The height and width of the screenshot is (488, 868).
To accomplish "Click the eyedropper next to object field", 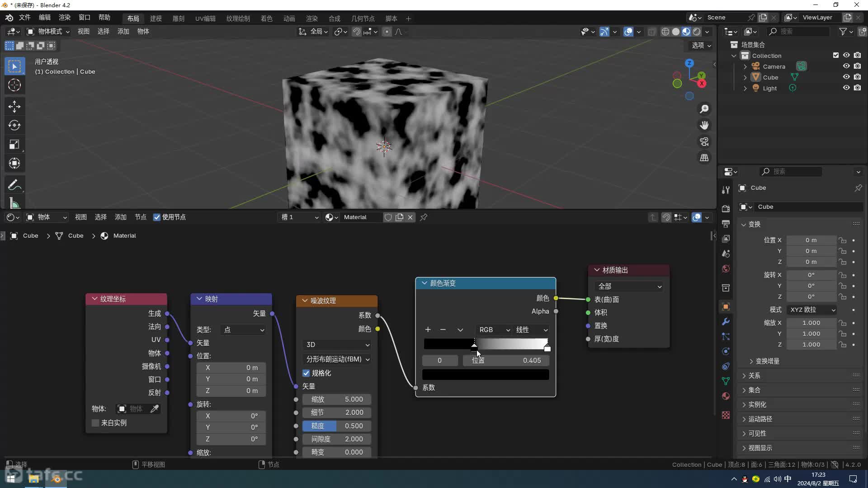I will coord(154,409).
